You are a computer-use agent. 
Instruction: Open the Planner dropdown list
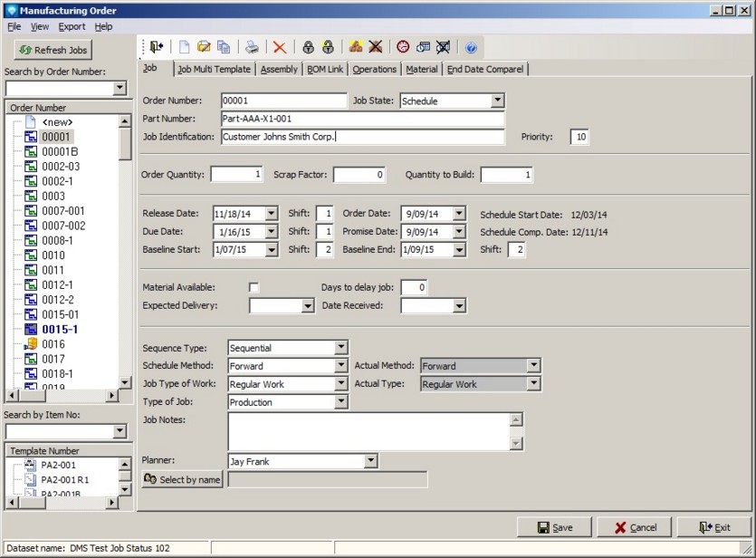point(369,461)
